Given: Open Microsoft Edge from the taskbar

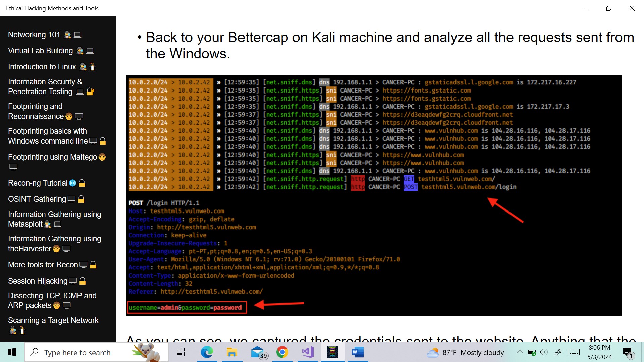Looking at the screenshot, I should [x=207, y=352].
